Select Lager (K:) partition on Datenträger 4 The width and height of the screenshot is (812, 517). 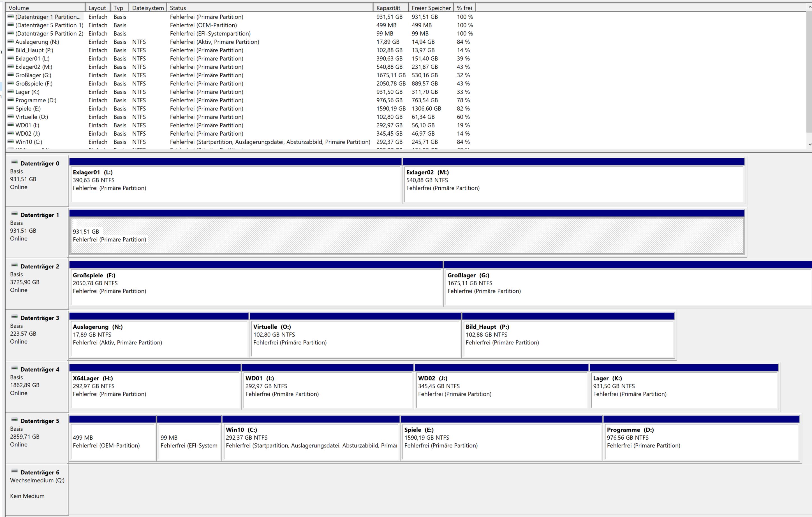[x=684, y=391]
